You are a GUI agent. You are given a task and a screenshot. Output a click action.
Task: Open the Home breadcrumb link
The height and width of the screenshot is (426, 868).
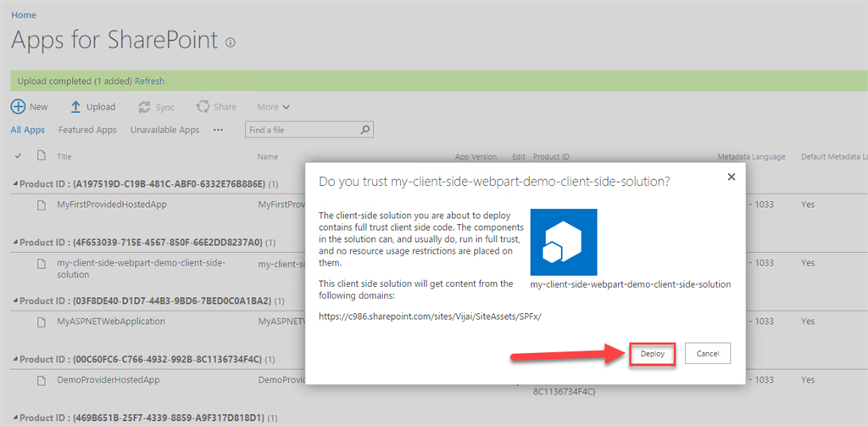tap(23, 15)
